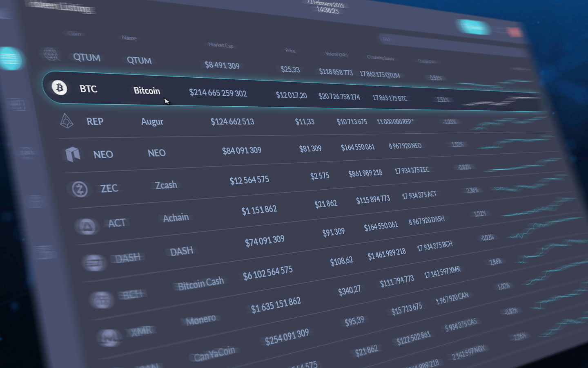588x368 pixels.
Task: Click the Bitcoin Cash name cell
Action: 200,283
